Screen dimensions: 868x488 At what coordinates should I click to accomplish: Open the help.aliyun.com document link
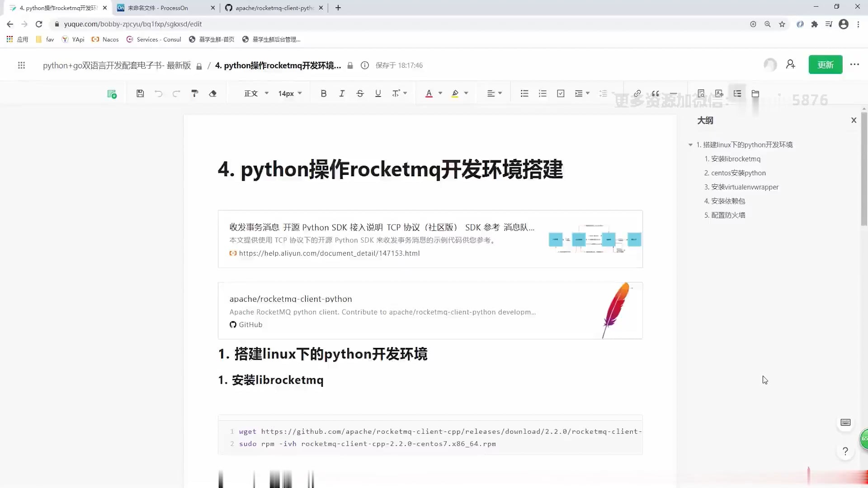click(x=329, y=253)
